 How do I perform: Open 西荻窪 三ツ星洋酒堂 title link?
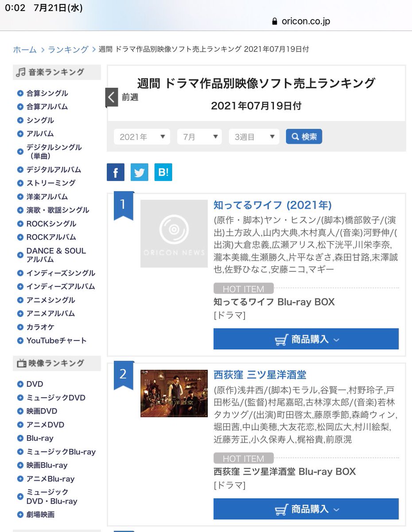260,375
